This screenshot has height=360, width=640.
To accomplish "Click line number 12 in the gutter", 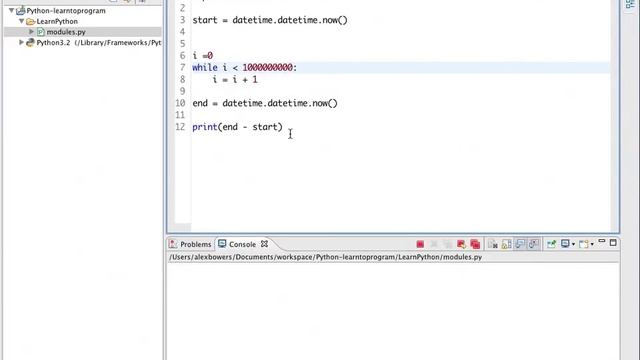I will pyautogui.click(x=180, y=127).
